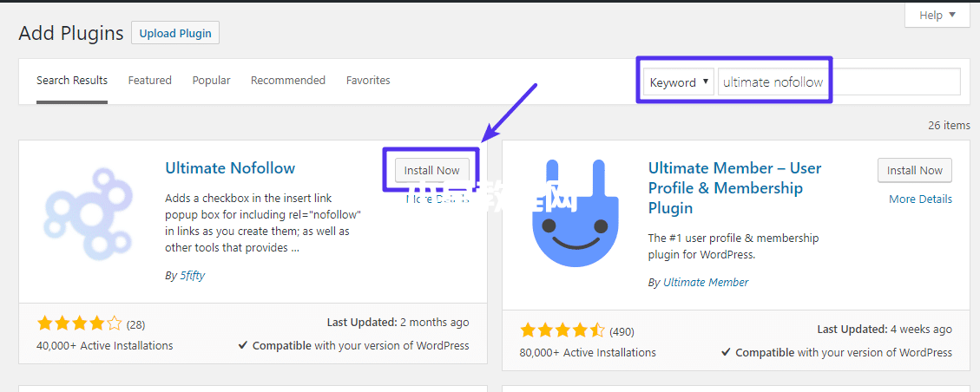Click the Ultimate Nofollow star rating
Viewport: 980px width, 392px height.
coord(79,324)
